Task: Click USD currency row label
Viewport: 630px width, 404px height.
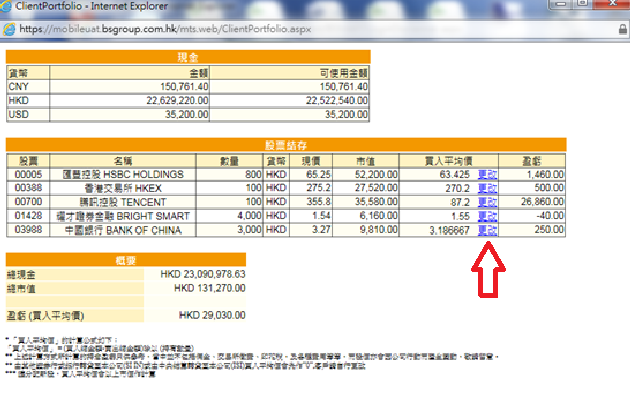Action: click(x=18, y=114)
